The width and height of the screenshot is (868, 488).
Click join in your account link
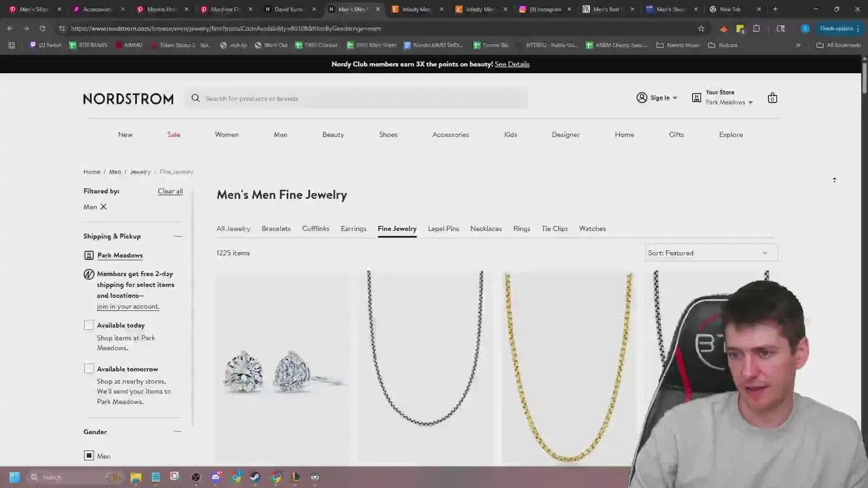(127, 306)
